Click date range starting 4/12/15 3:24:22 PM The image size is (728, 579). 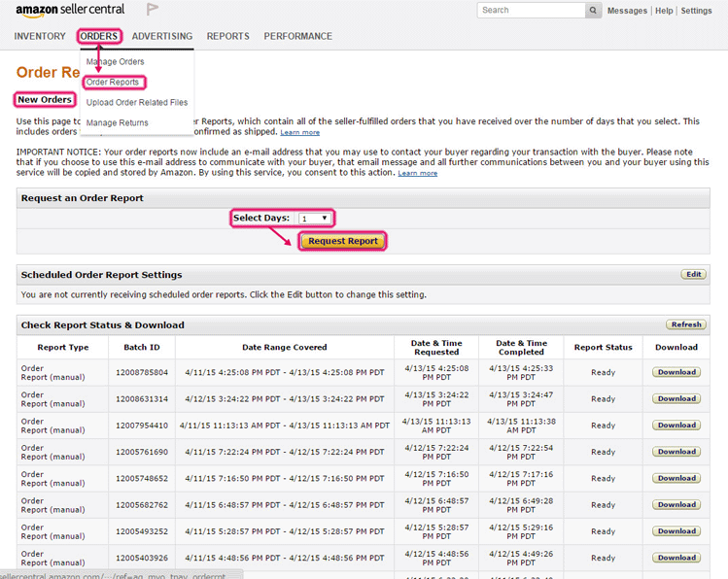tap(285, 398)
